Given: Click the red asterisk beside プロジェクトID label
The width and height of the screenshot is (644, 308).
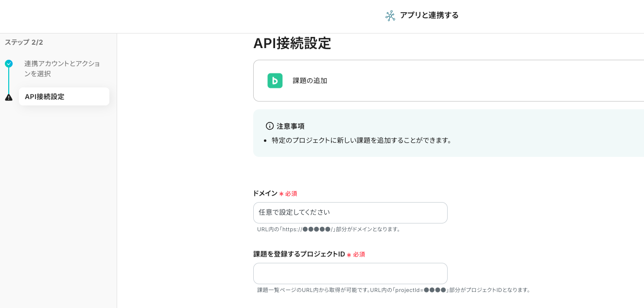Looking at the screenshot, I should point(348,255).
